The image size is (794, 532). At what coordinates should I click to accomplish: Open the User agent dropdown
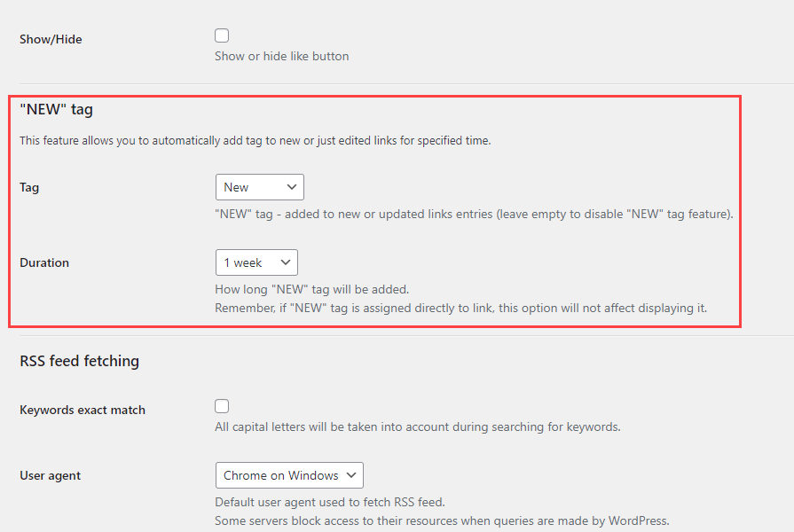[x=289, y=475]
